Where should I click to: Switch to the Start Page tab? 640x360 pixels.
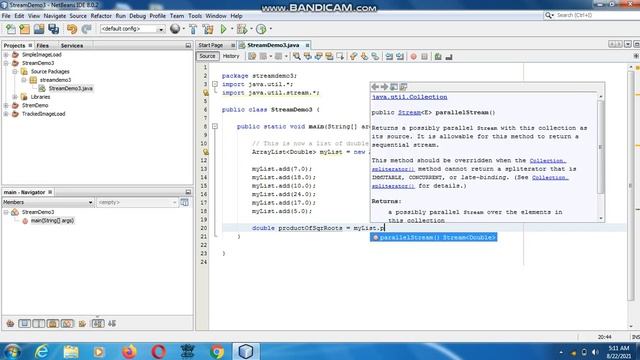[x=211, y=45]
